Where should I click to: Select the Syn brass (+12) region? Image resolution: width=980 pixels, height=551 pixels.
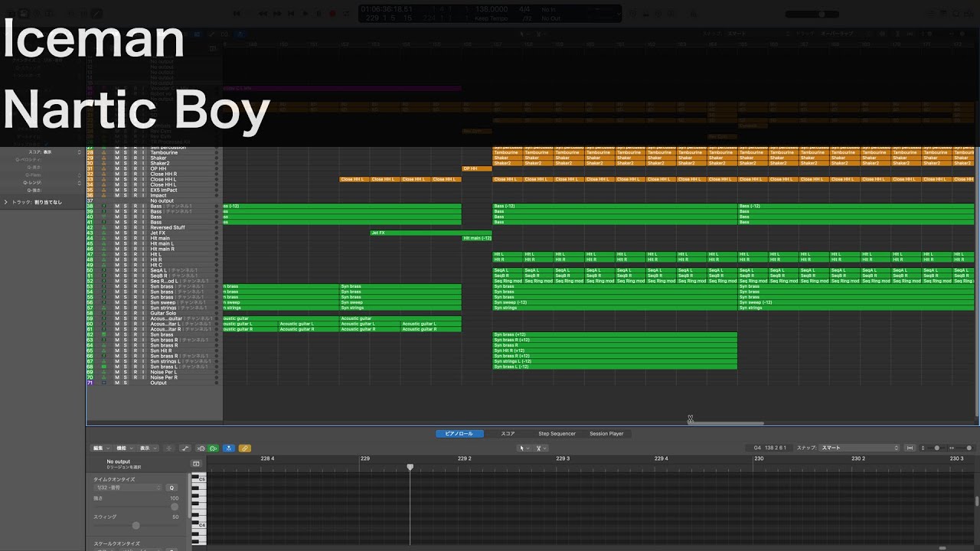coord(614,334)
